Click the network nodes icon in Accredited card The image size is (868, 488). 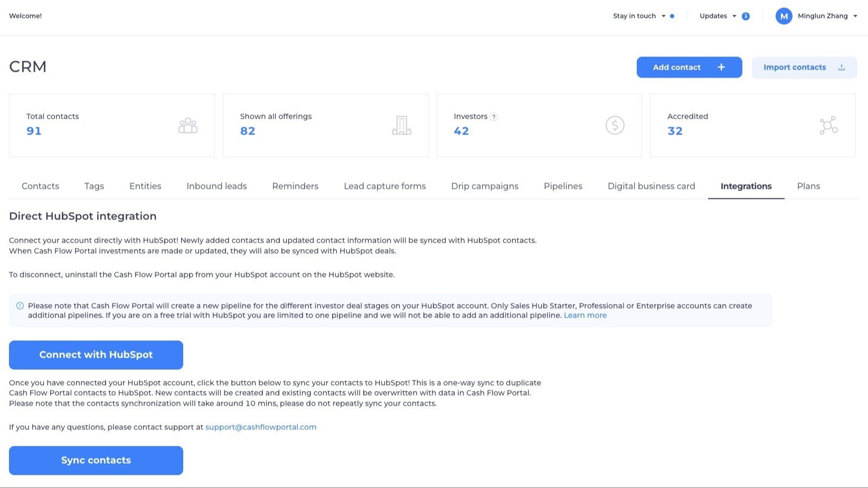pos(828,126)
